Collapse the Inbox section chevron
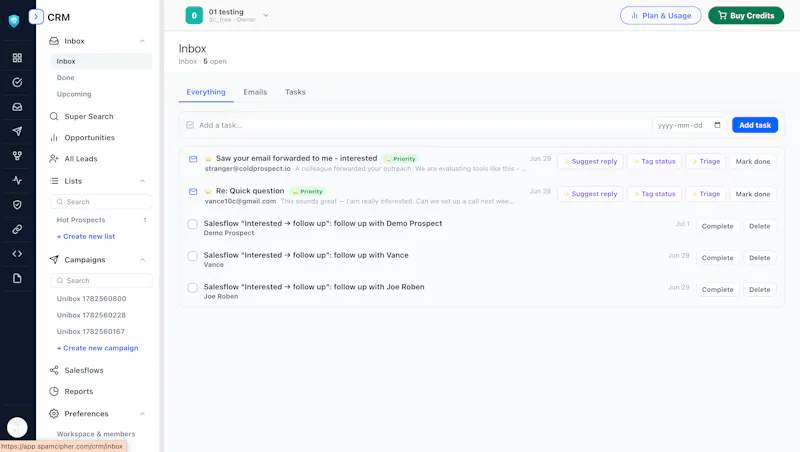 142,41
